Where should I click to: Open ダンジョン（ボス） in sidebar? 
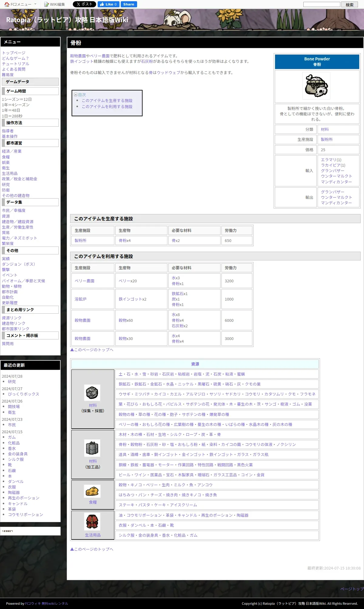click(19, 264)
